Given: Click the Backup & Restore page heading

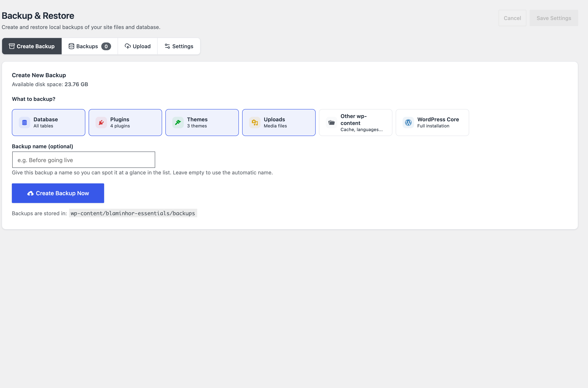Looking at the screenshot, I should (38, 16).
